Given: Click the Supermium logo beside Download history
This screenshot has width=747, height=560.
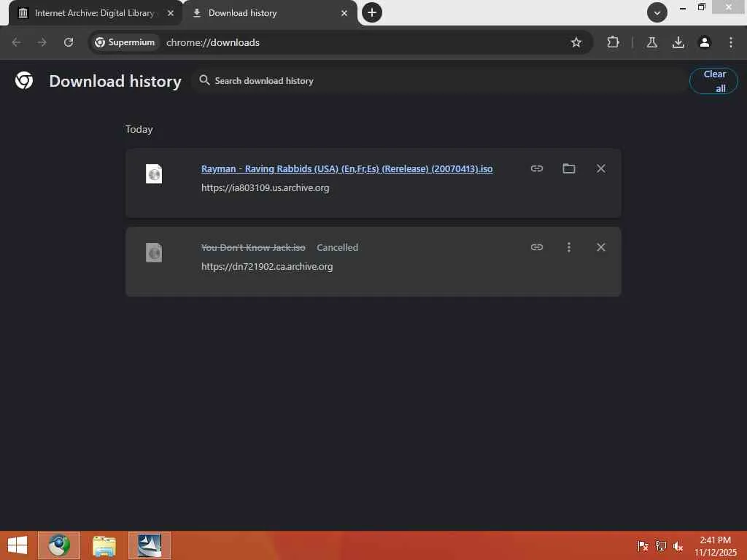Looking at the screenshot, I should (x=24, y=80).
